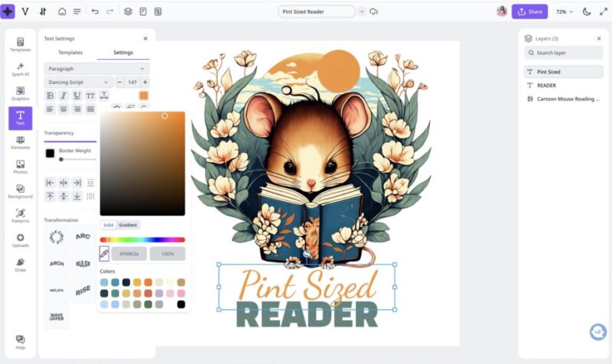Open the Transparency section tab
This screenshot has width=612, height=364.
click(59, 133)
